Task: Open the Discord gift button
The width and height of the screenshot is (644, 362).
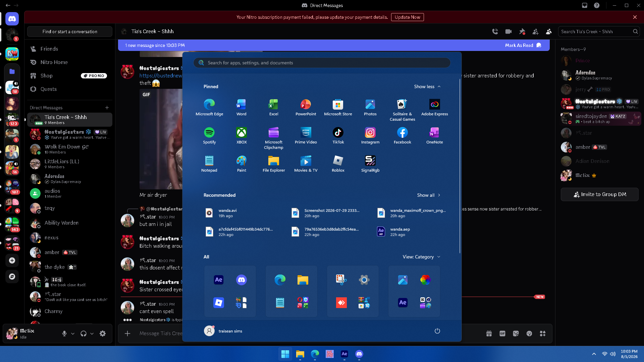Action: click(x=489, y=334)
